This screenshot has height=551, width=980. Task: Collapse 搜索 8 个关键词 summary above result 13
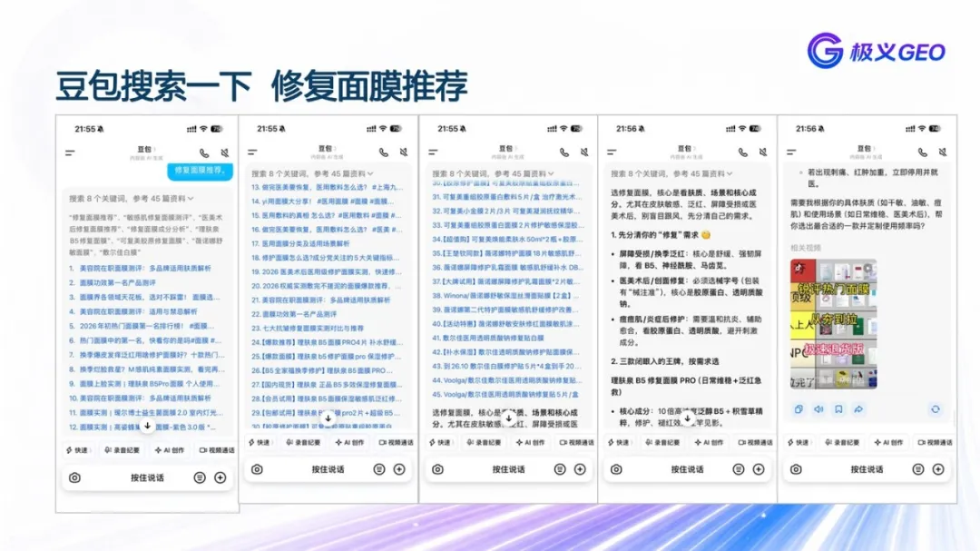tap(312, 173)
